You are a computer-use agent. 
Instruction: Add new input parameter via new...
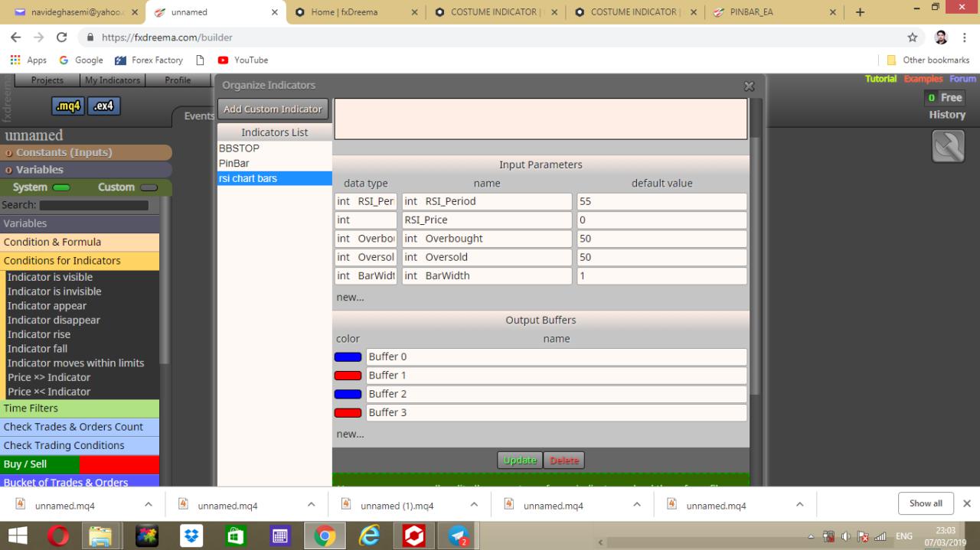click(x=350, y=297)
